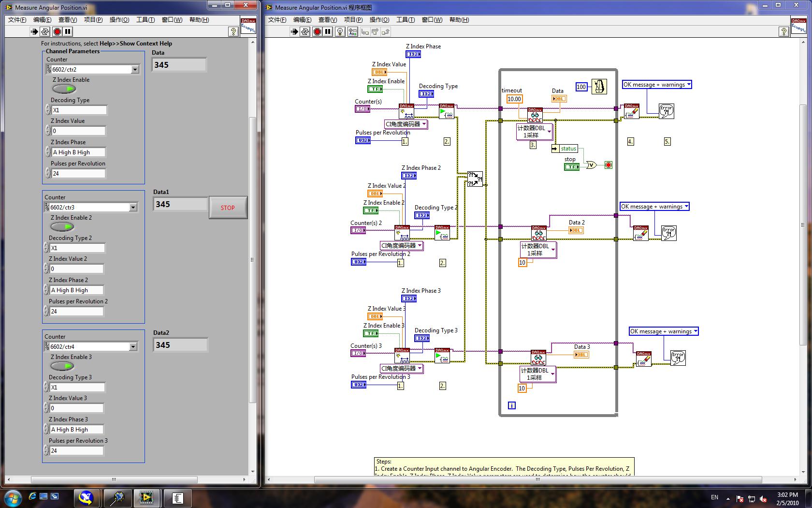Click block diagram horizontal scrollbar
The image size is (812, 508).
click(538, 480)
